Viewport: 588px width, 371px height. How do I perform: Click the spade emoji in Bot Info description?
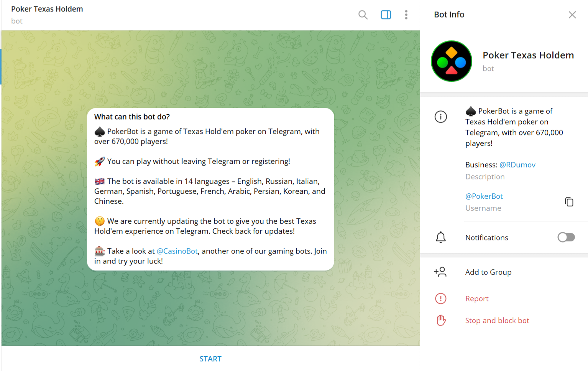click(x=471, y=111)
